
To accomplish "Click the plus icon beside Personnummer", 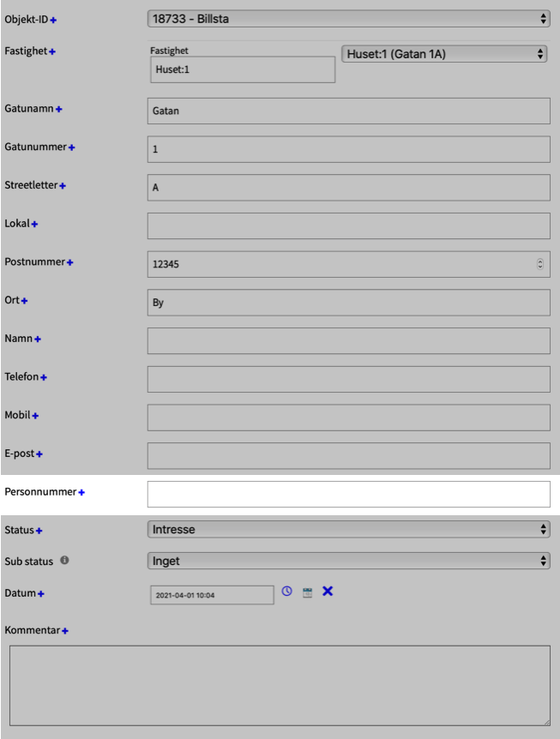I will [x=82, y=493].
